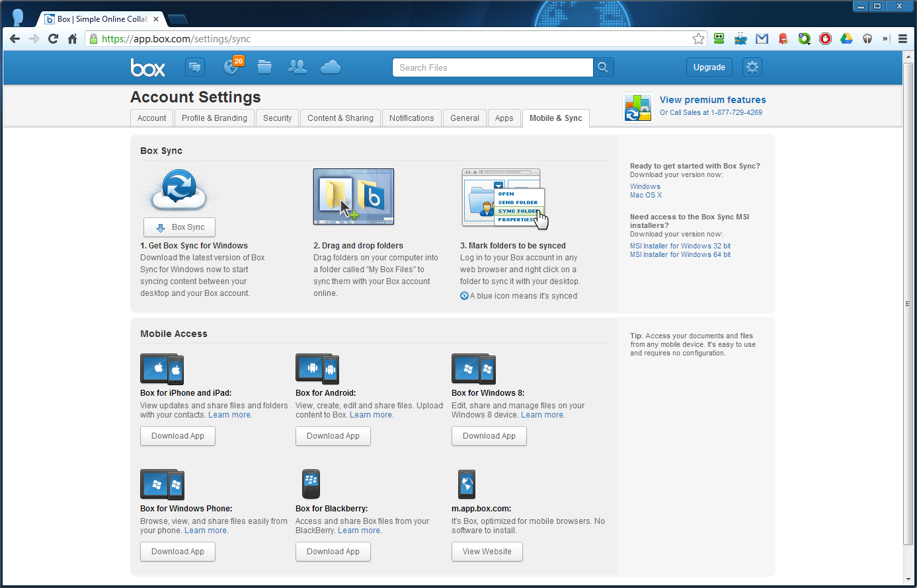Click the red octopus extension icon

click(x=783, y=39)
